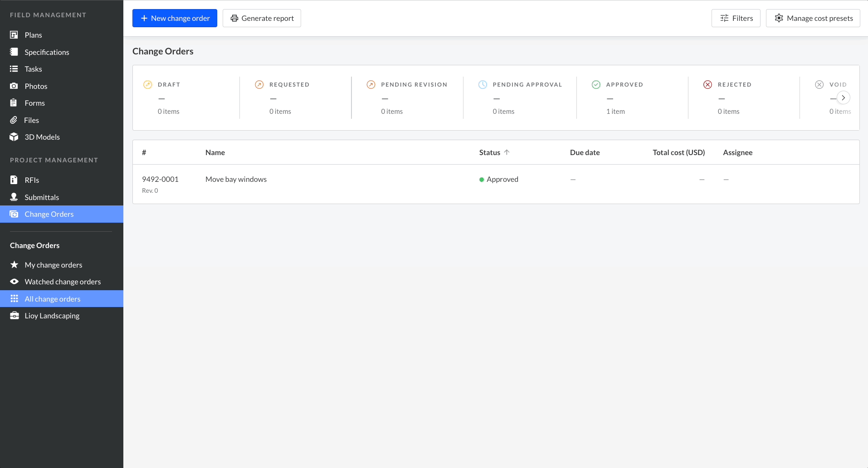Create a New change order
This screenshot has height=468, width=868.
[x=175, y=18]
